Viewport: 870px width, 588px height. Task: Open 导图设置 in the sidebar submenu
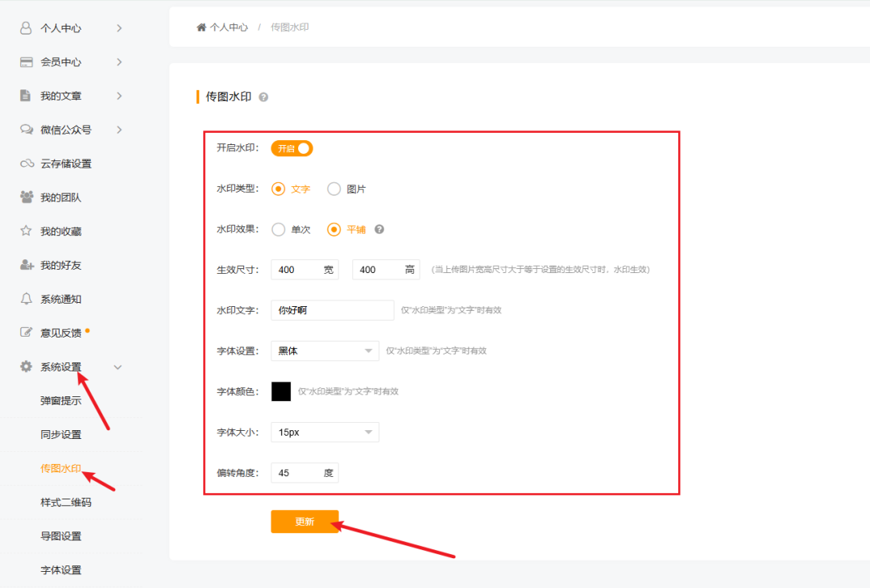(61, 536)
